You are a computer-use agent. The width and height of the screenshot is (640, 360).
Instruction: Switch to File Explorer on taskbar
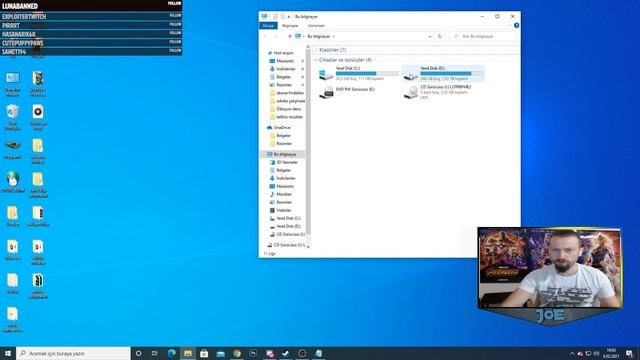(188, 353)
